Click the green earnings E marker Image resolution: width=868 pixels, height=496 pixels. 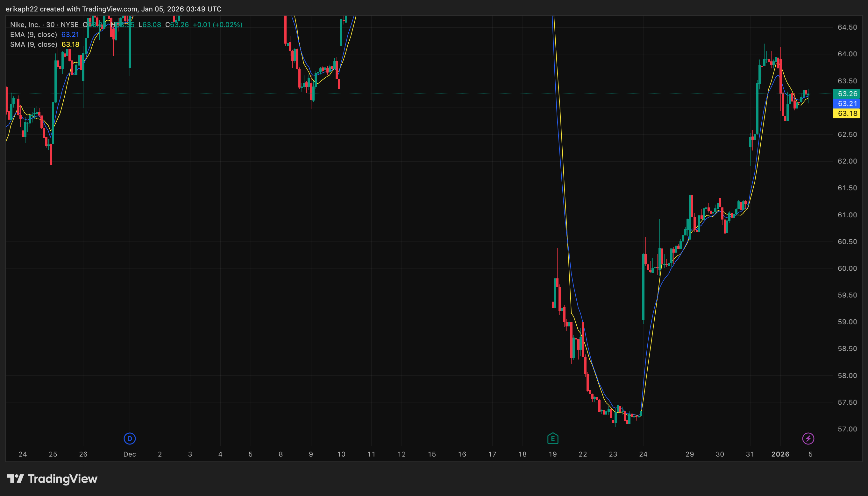pyautogui.click(x=553, y=438)
